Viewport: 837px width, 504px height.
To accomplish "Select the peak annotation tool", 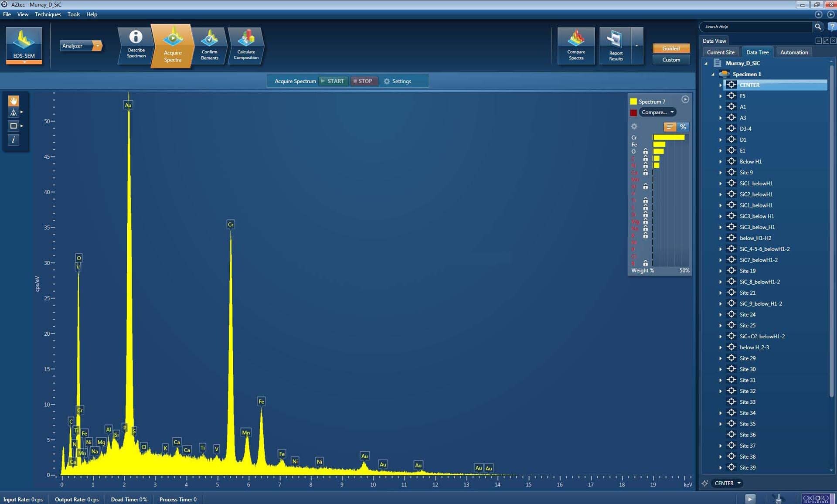I will tap(14, 112).
